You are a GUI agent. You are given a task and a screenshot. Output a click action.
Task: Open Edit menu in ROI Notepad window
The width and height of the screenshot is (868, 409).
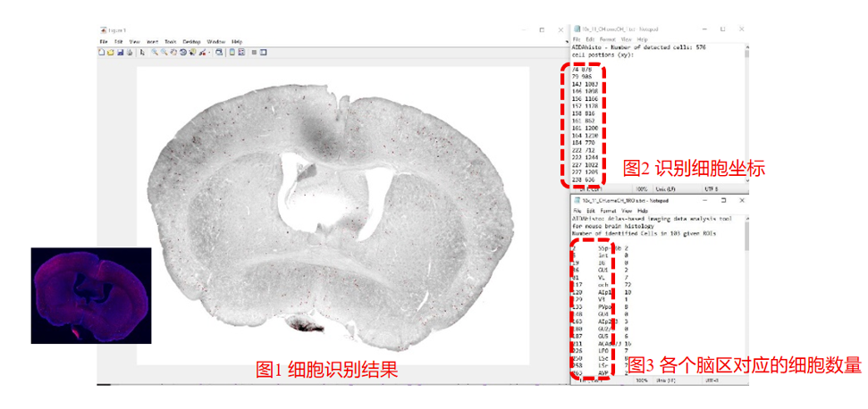coord(591,211)
